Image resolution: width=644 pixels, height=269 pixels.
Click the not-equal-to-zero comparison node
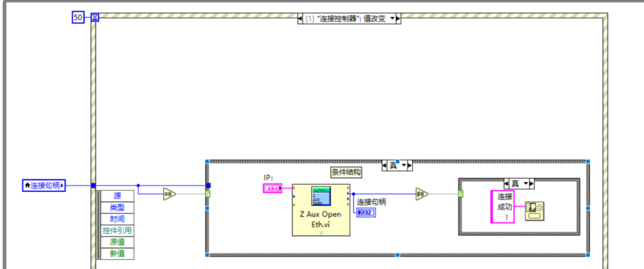tap(422, 194)
